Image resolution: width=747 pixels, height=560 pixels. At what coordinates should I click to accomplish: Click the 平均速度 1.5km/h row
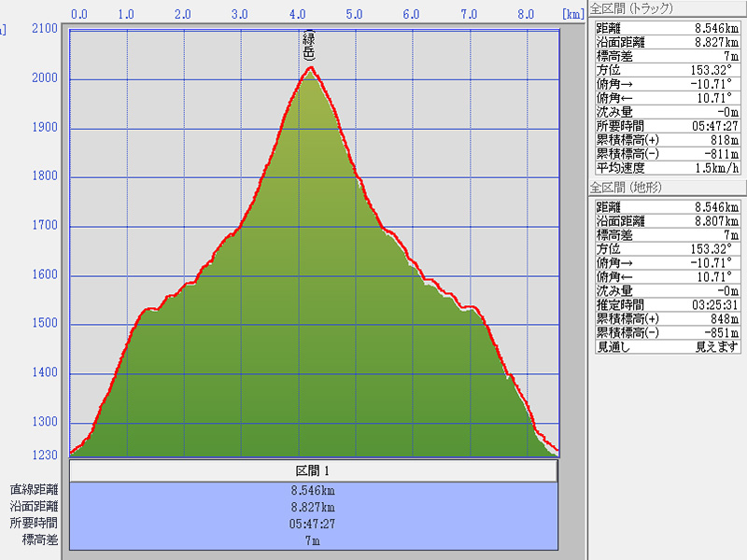click(x=667, y=168)
